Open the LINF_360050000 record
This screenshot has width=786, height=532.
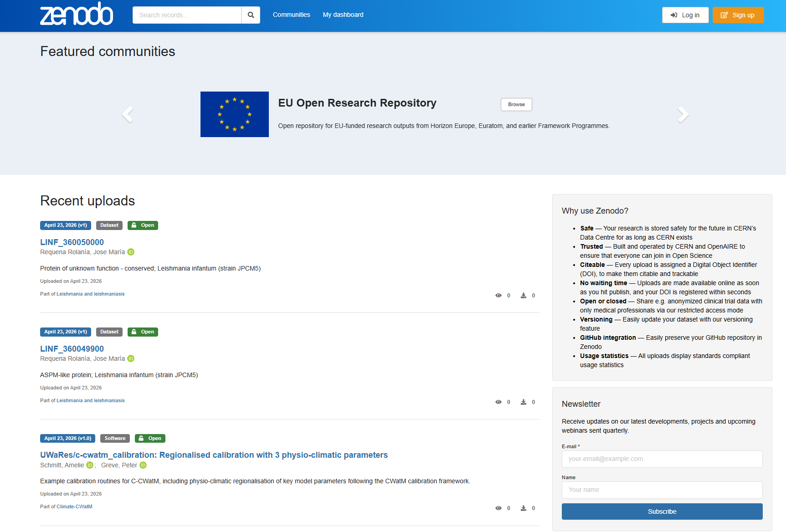72,242
